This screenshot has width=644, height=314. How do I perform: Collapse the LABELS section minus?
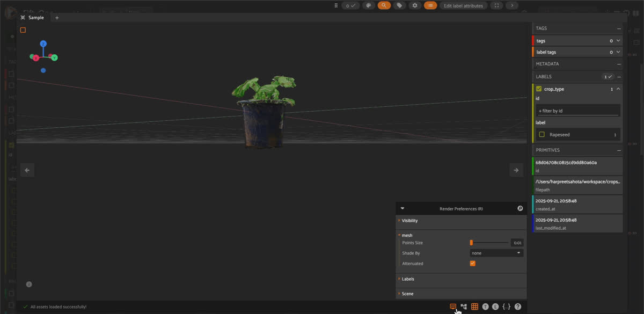pos(619,77)
